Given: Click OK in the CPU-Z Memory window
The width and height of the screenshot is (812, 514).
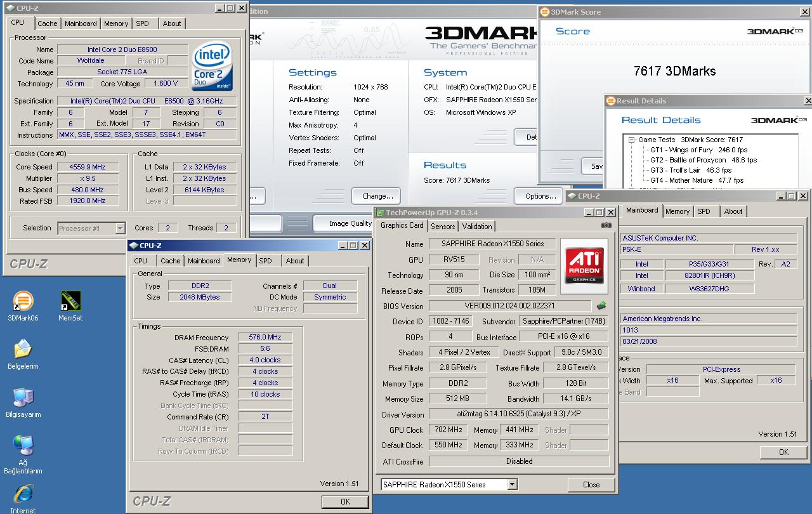Looking at the screenshot, I should tap(345, 501).
